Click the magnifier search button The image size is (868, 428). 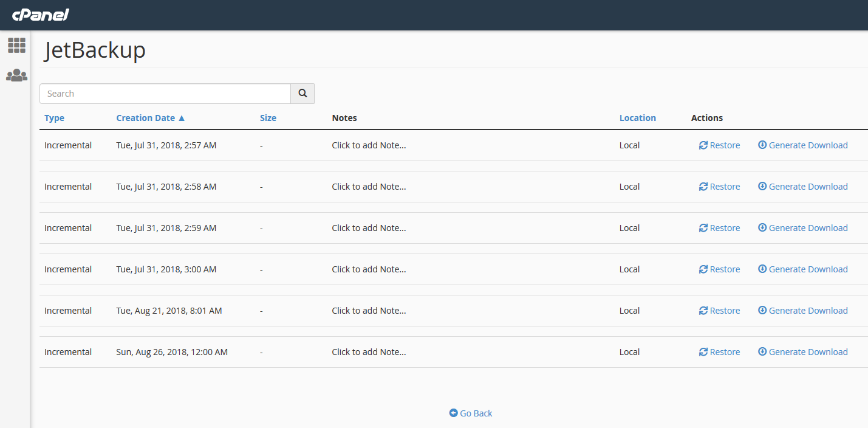[302, 94]
